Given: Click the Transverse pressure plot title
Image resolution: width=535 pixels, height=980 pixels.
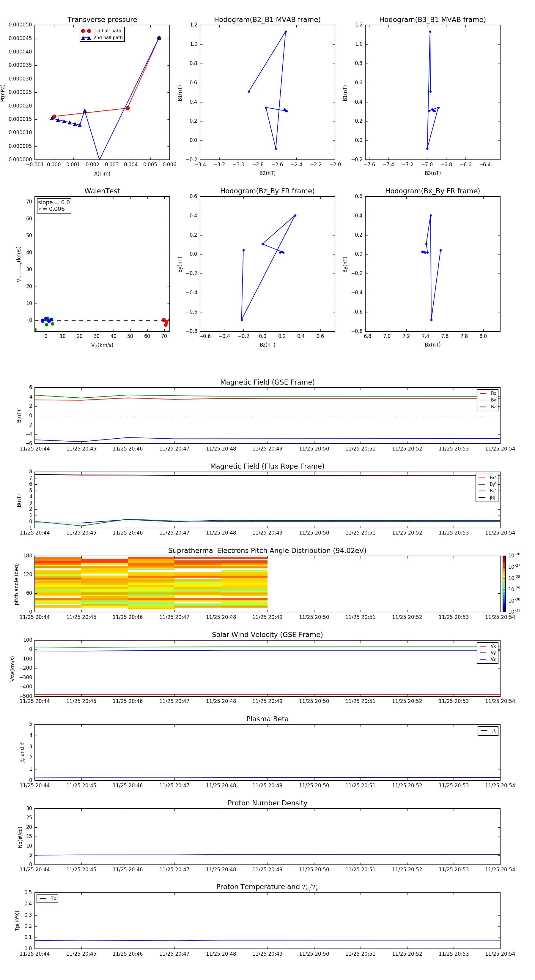Looking at the screenshot, I should [x=102, y=20].
